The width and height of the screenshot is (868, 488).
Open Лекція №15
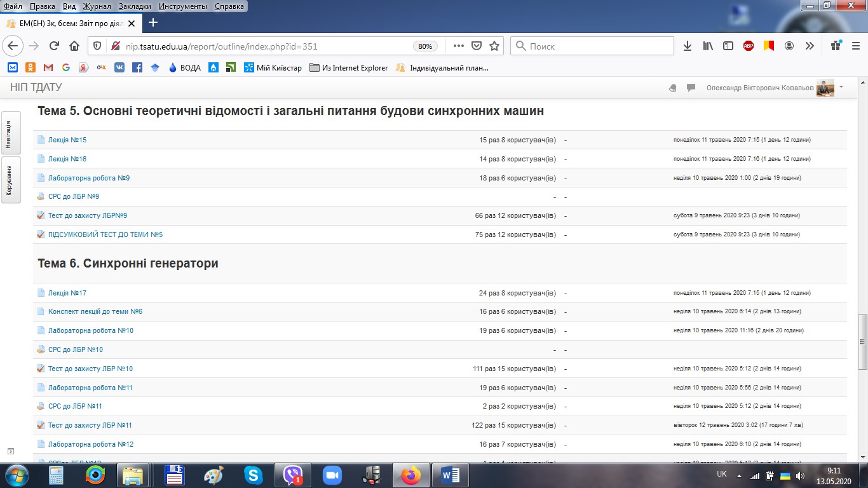(67, 140)
